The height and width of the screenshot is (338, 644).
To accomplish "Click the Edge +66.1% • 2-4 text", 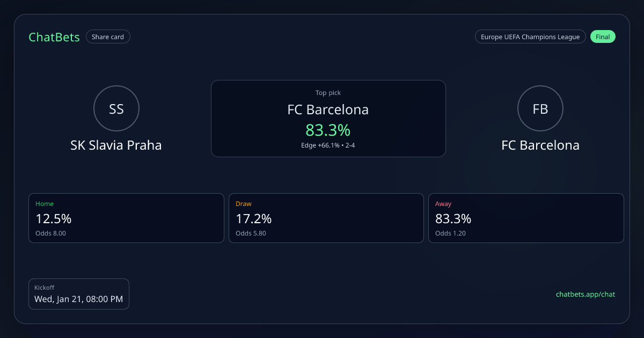I will (x=328, y=145).
